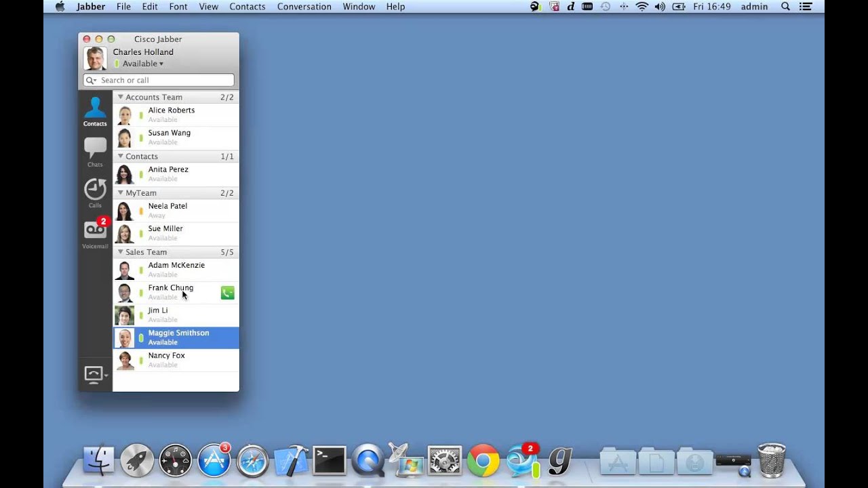Click the volume icon in menu bar
This screenshot has height=488, width=868.
[x=659, y=6]
